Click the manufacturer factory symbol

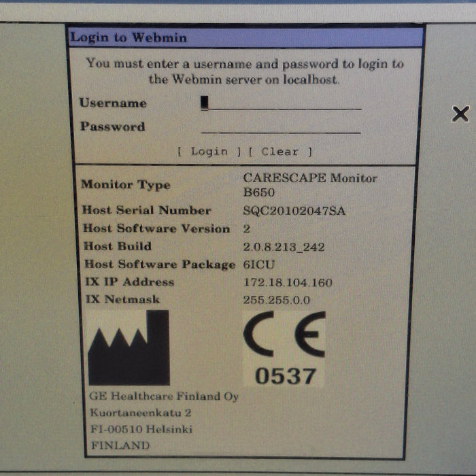pos(129,347)
